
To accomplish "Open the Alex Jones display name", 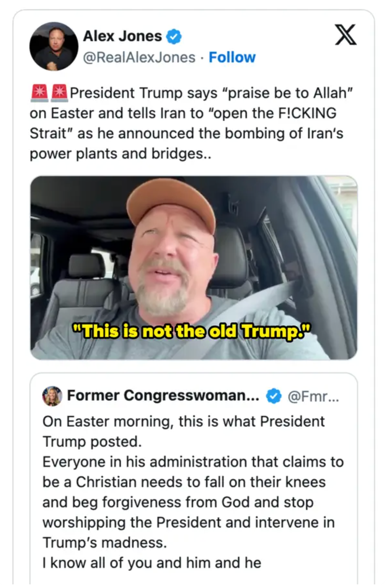I will (x=122, y=36).
